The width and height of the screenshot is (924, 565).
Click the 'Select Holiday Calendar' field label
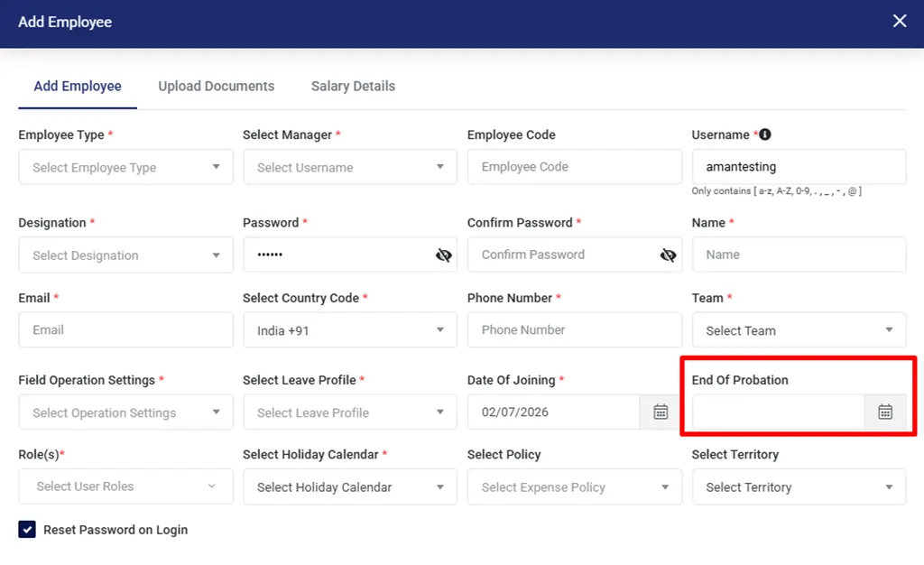pyautogui.click(x=310, y=454)
